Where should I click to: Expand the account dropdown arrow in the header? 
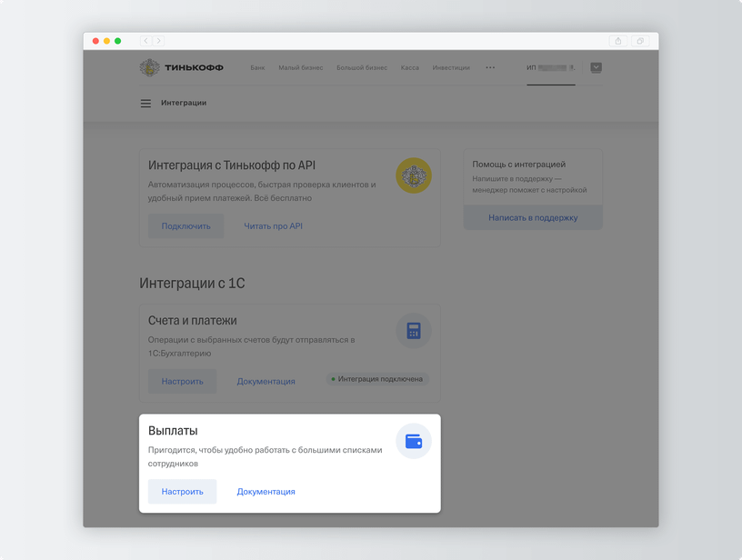pos(597,67)
